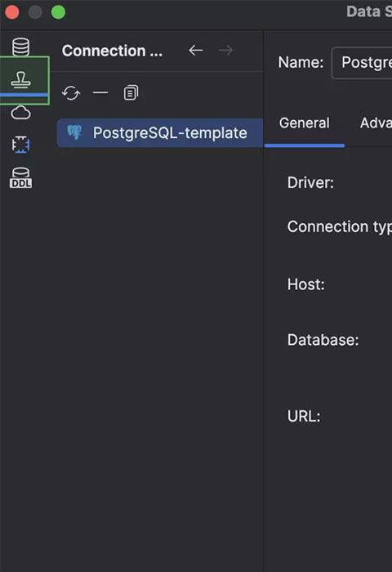This screenshot has width=392, height=572.
Task: Click the URL: label
Action: [303, 416]
